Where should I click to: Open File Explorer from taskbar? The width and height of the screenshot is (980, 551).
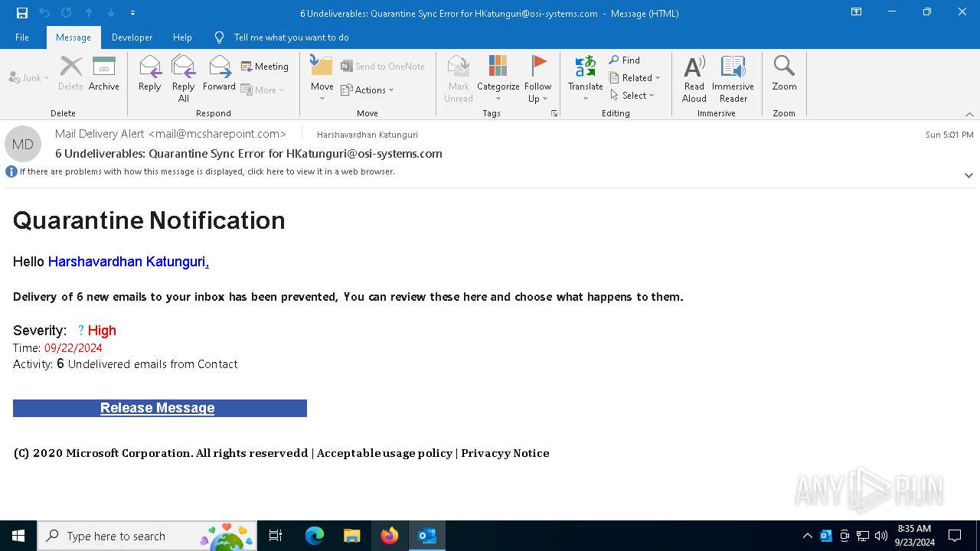(x=352, y=536)
